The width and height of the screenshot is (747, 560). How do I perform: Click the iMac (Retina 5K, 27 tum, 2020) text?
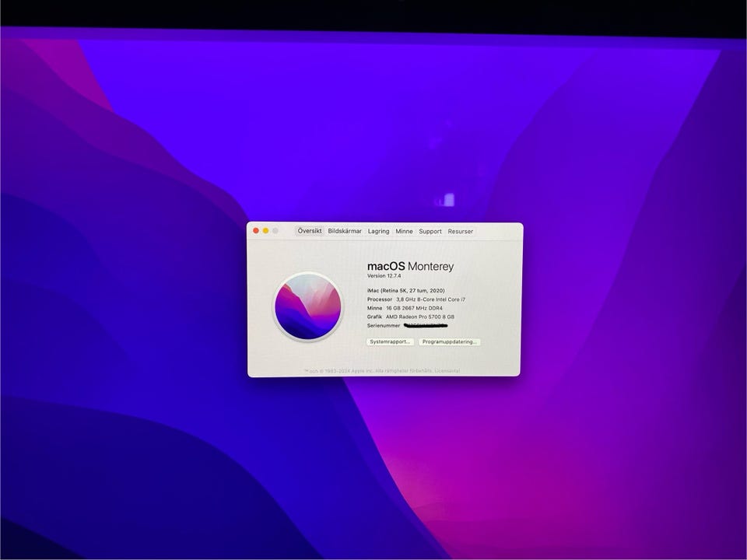pos(406,290)
